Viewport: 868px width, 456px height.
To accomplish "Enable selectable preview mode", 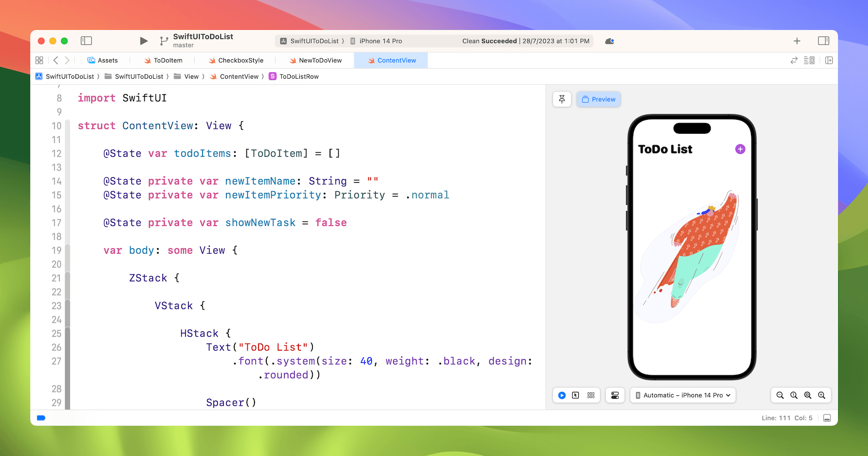I will (576, 395).
